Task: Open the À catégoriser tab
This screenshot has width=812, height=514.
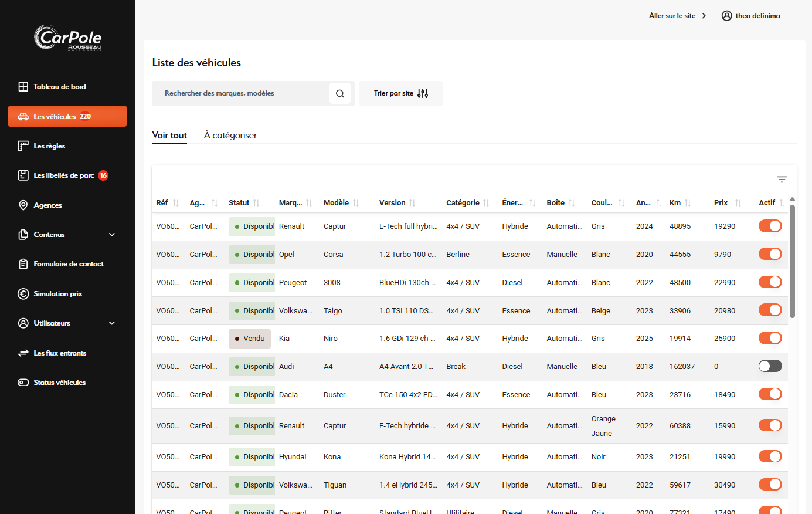Action: (x=230, y=136)
